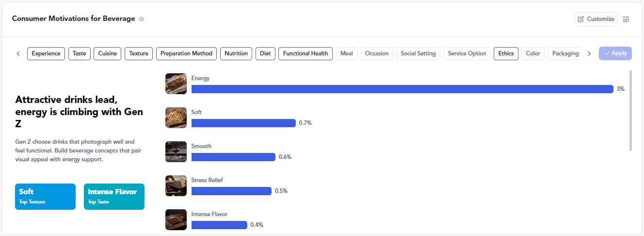Click the chart's vertical scrollbar
Screen dimensions: 644x236
coord(630,111)
